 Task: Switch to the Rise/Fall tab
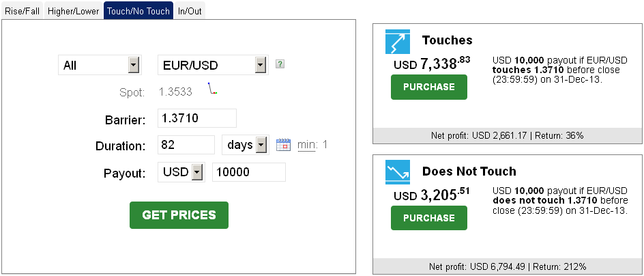[23, 11]
